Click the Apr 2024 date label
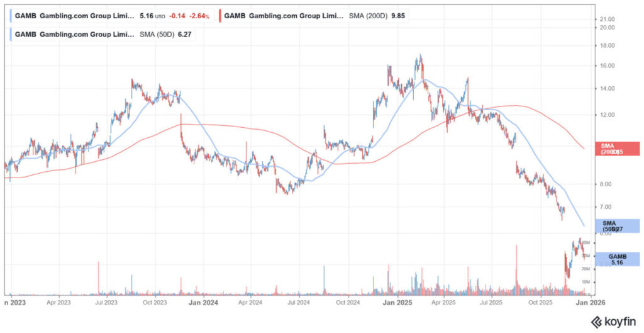Screen dimensions: 644x333 click(251, 302)
